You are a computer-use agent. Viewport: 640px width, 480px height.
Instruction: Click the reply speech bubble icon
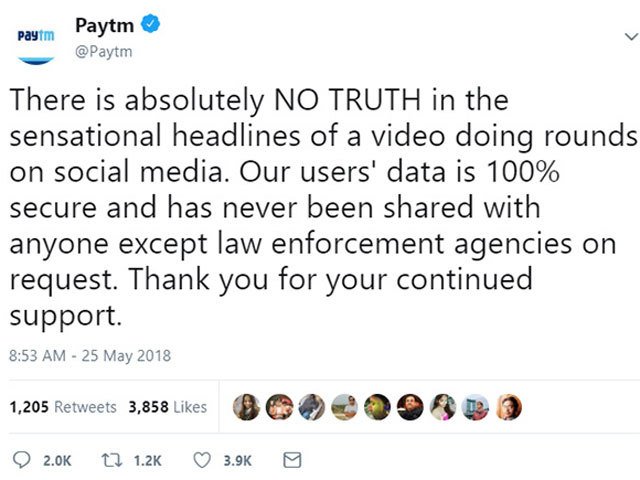tap(21, 460)
